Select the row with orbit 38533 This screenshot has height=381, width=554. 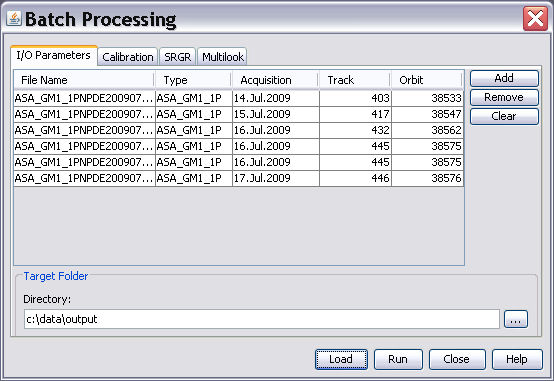click(238, 98)
